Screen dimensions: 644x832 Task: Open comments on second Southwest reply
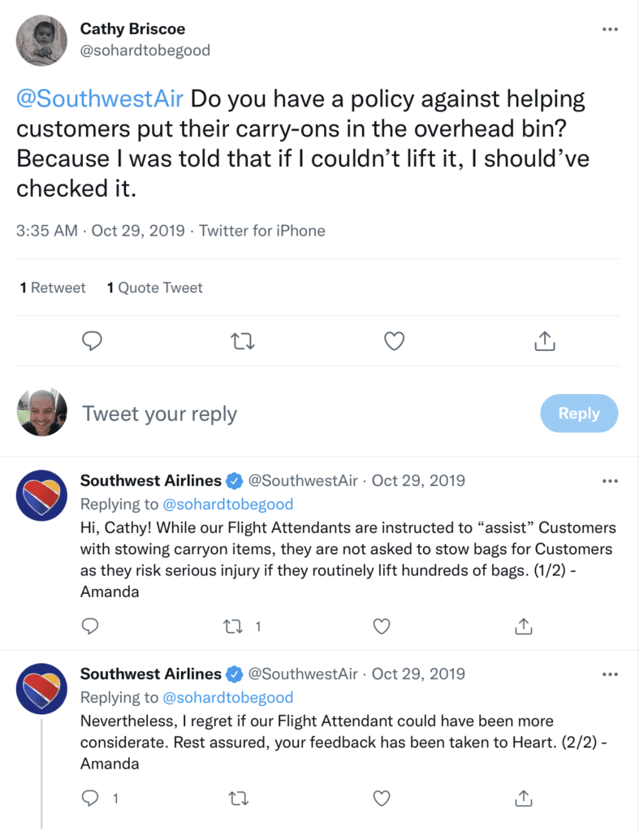(x=89, y=798)
